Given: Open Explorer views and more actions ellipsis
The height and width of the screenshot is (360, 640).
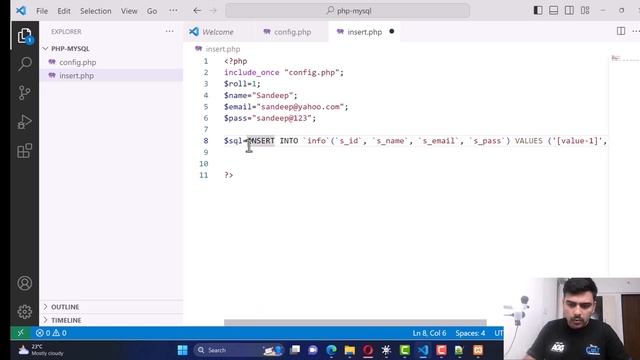Looking at the screenshot, I should point(169,31).
